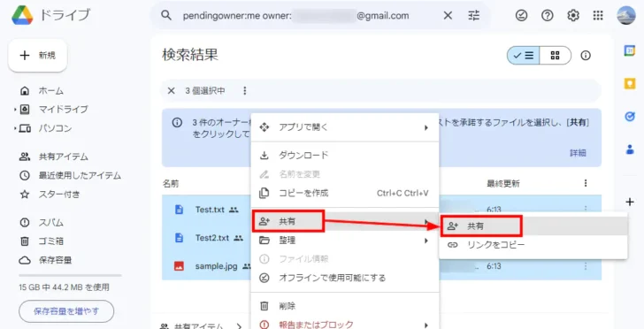Choose ダウンロード from context menu
Viewport: 644px width, 329px height.
(x=345, y=156)
